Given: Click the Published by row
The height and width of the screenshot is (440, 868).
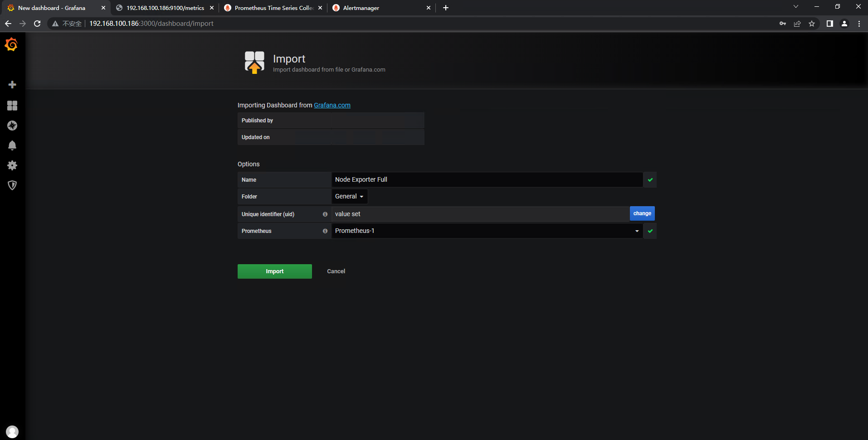Looking at the screenshot, I should [331, 121].
